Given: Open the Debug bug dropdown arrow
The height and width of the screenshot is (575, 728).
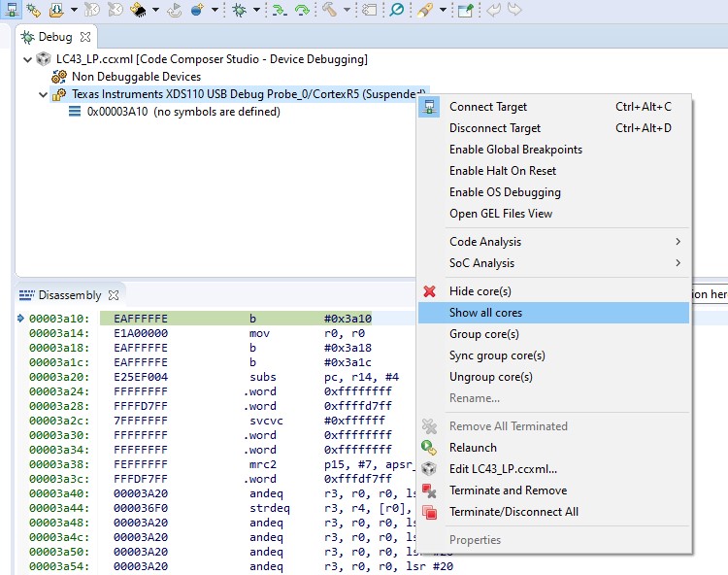Looking at the screenshot, I should (256, 10).
